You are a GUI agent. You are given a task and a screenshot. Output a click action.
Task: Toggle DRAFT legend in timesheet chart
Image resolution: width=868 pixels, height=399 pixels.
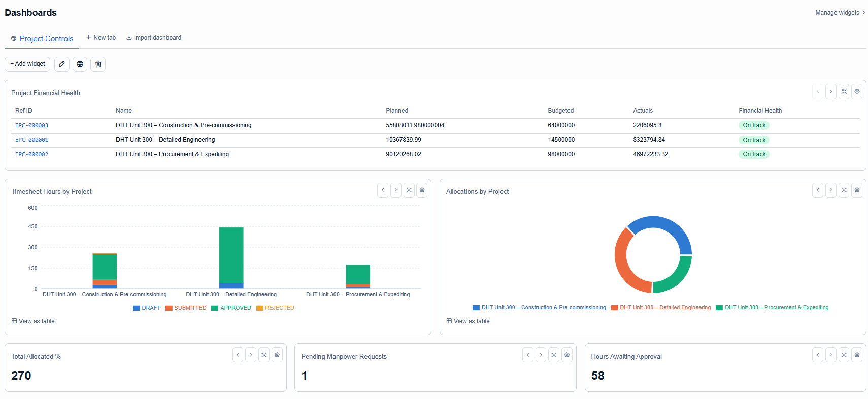pos(147,308)
